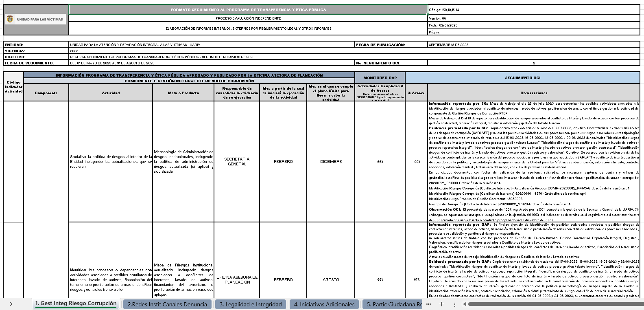Select the Gest Integ Riesgo Corrupción tab
644x310 pixels.
(76, 303)
